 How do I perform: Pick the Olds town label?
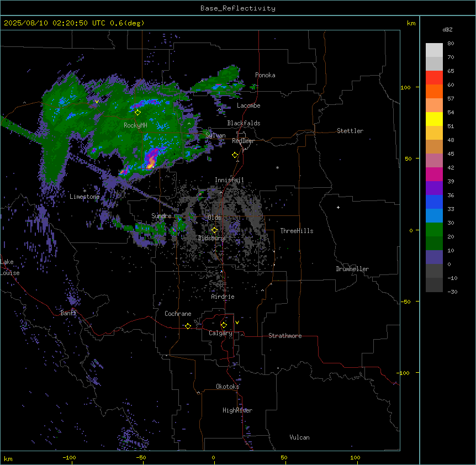pyautogui.click(x=214, y=218)
